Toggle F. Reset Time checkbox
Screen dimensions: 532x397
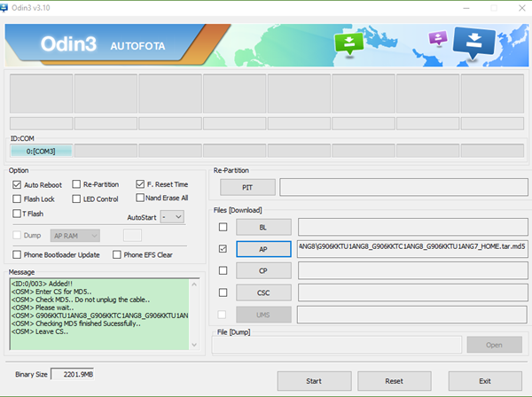pos(140,184)
